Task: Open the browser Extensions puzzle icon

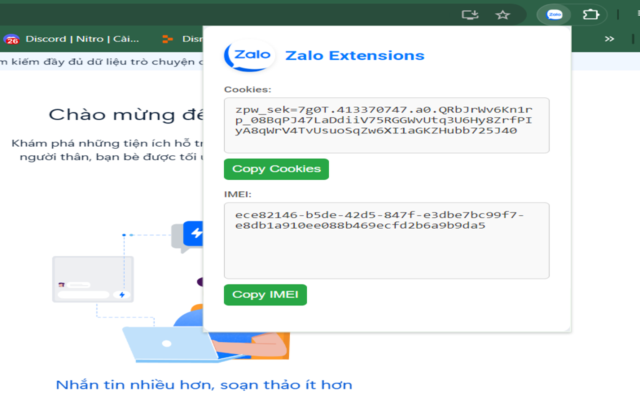Action: pyautogui.click(x=591, y=14)
